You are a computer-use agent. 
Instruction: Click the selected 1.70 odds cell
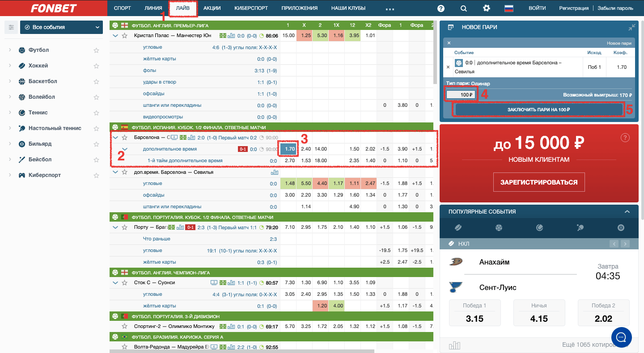289,149
